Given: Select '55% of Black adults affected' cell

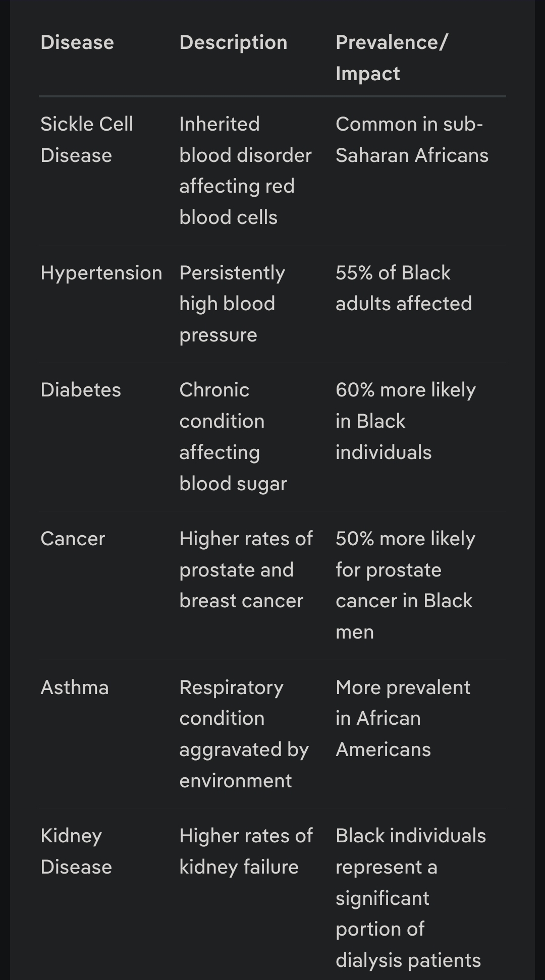Looking at the screenshot, I should [404, 288].
